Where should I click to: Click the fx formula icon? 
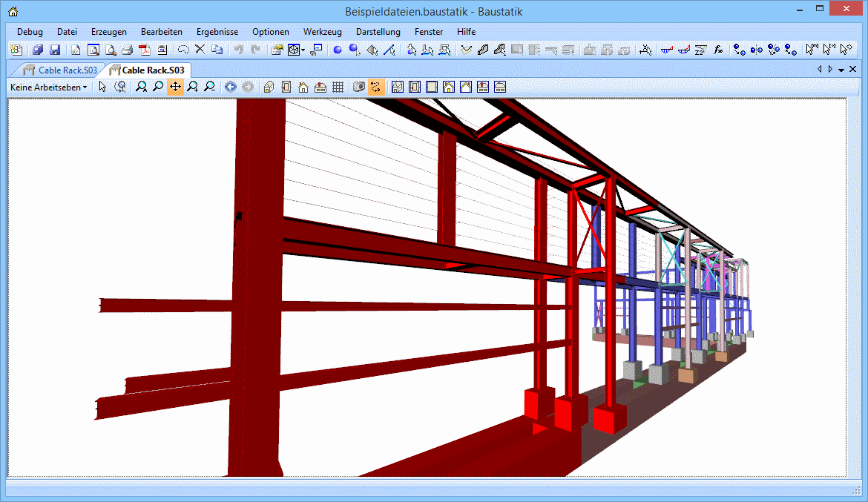point(718,50)
